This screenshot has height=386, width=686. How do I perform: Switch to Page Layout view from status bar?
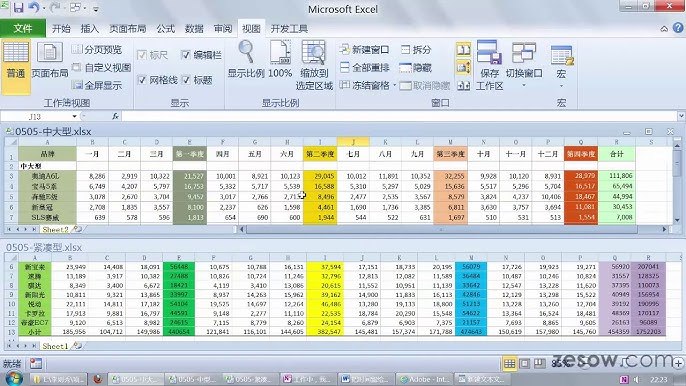click(x=525, y=363)
